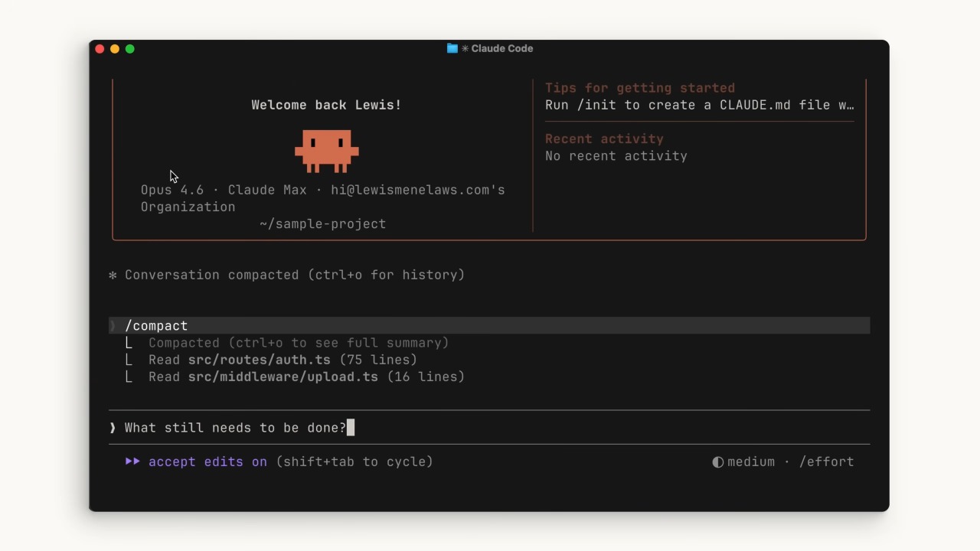
Task: Select the /compact command row
Action: coord(489,326)
